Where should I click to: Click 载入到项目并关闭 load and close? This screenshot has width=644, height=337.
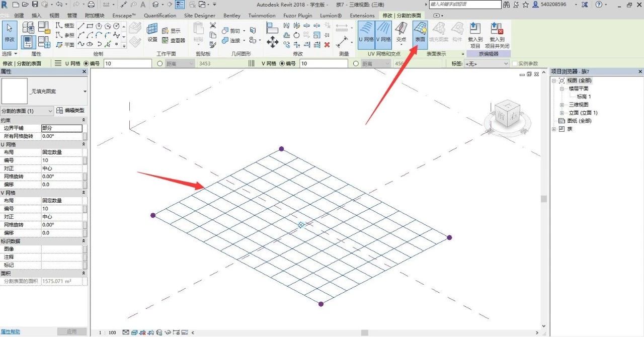[497, 34]
